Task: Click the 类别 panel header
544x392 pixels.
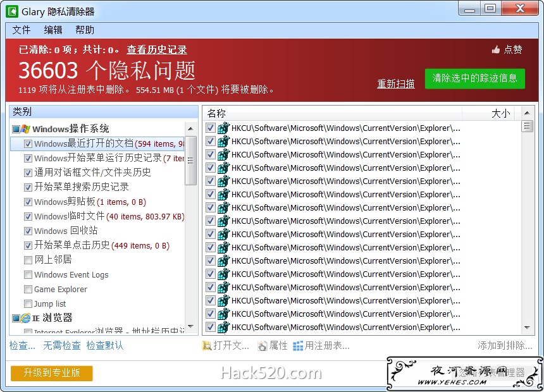Action: (x=104, y=112)
